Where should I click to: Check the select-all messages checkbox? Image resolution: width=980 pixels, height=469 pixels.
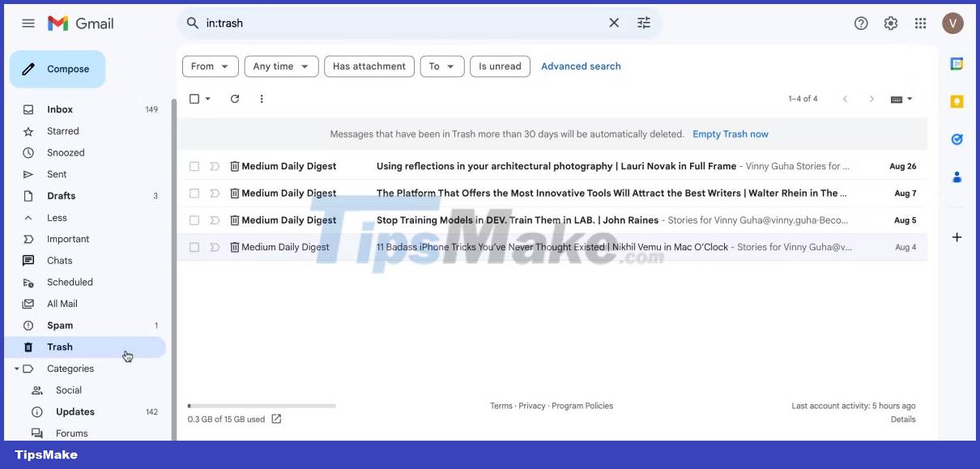194,98
